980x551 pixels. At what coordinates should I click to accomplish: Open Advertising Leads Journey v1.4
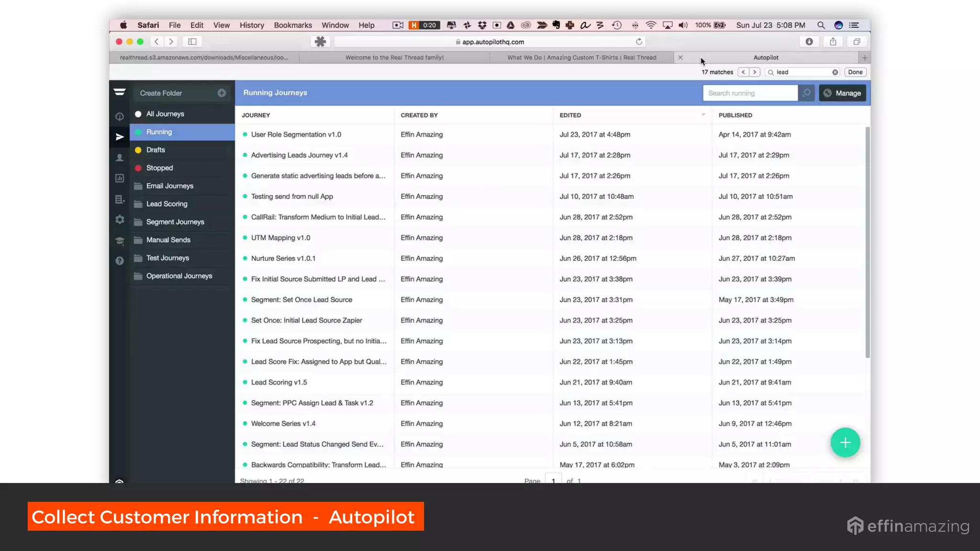tap(299, 155)
